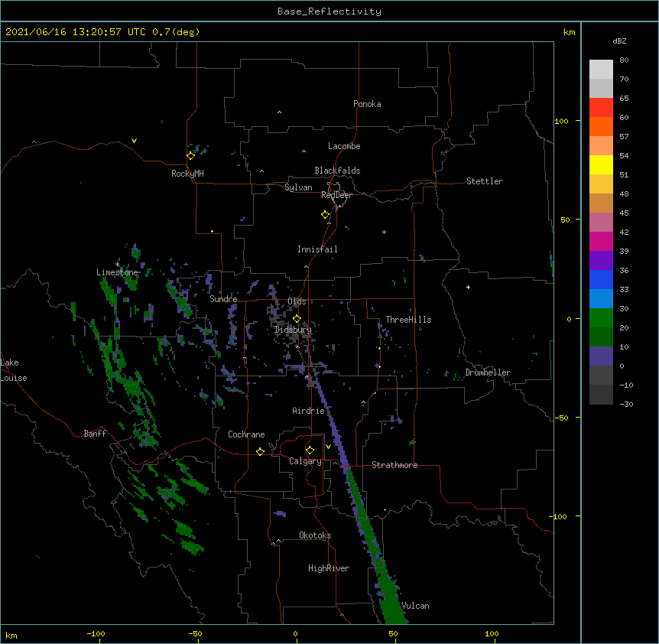The width and height of the screenshot is (659, 644).
Task: Select the white asterisk east of Innisfail
Action: (384, 232)
